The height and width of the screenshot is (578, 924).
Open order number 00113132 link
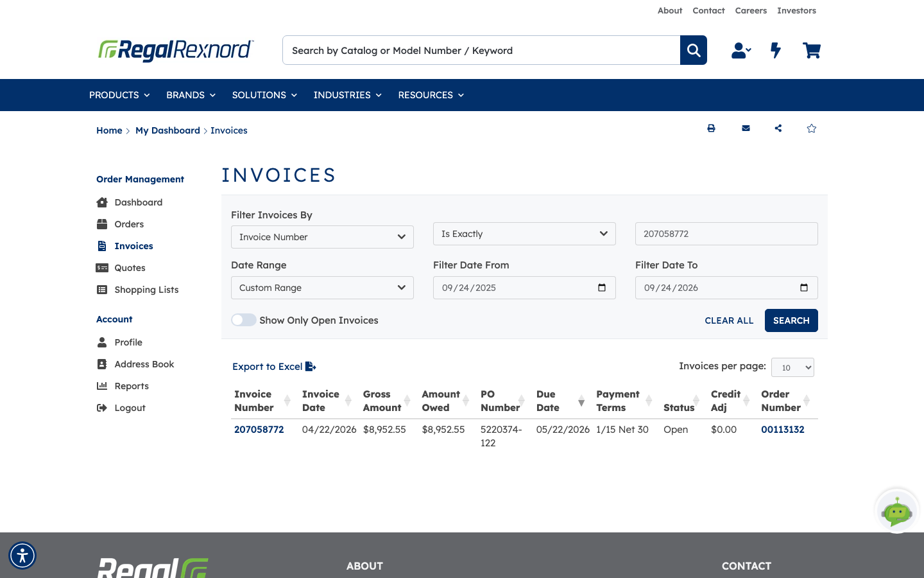tap(783, 430)
